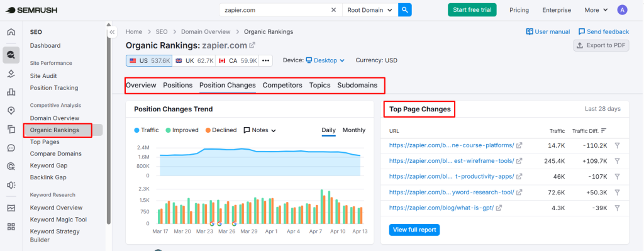Open the line chart icon in left rail

coord(11,208)
